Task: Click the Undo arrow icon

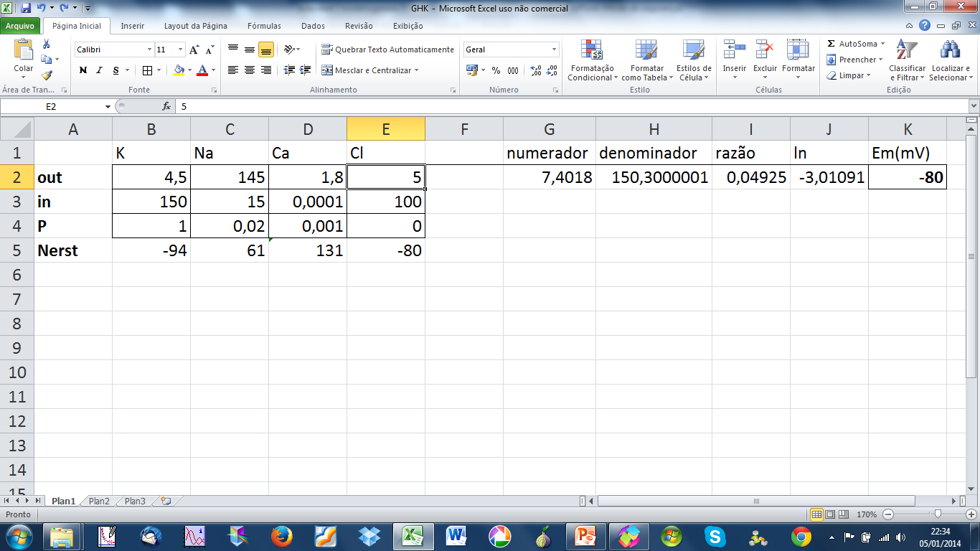Action: click(x=42, y=9)
